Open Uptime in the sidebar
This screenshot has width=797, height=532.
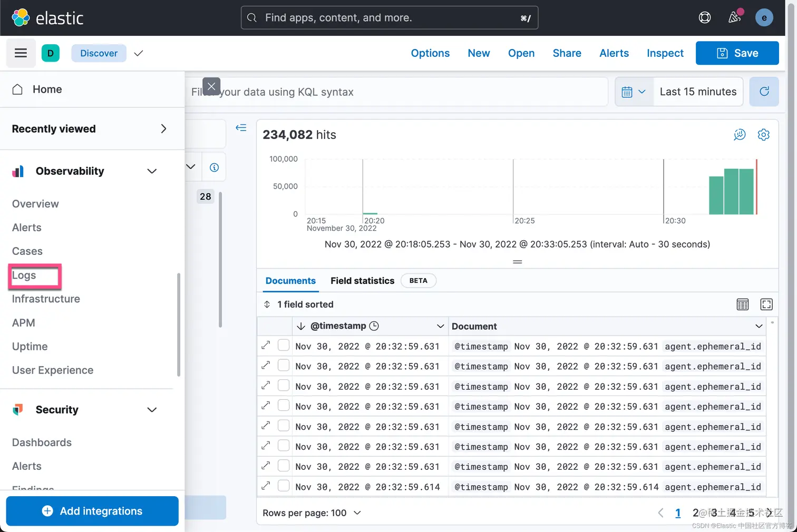pos(30,346)
